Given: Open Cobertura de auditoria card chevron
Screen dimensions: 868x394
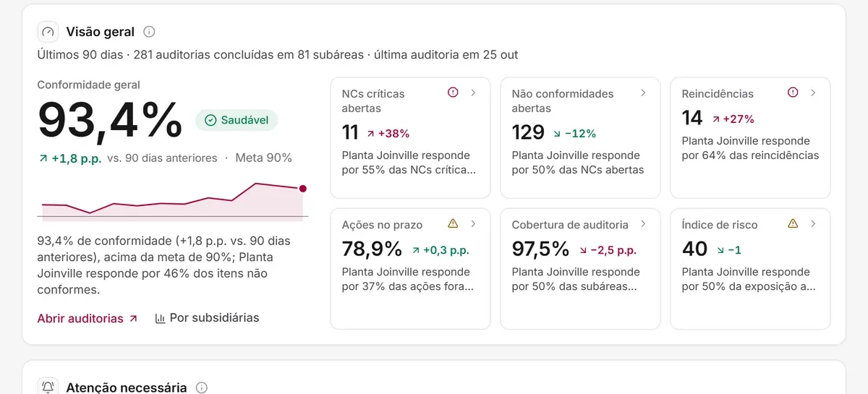Looking at the screenshot, I should (643, 223).
